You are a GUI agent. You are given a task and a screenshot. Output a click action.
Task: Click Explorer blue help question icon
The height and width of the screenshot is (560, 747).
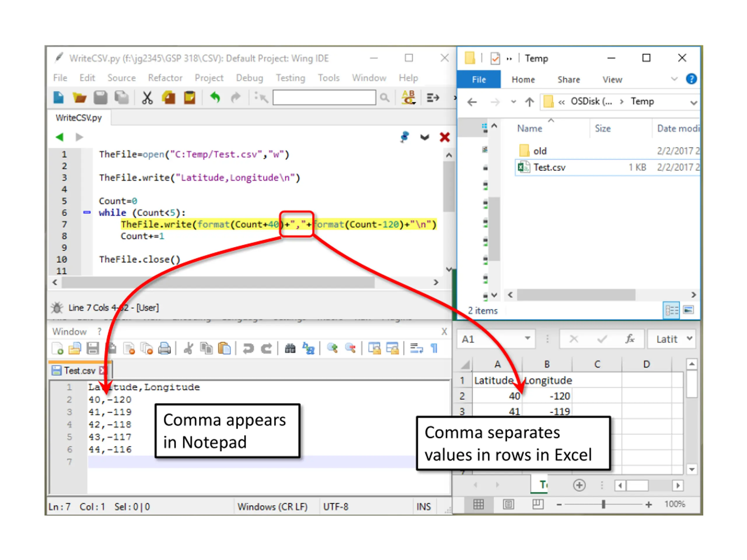(x=691, y=79)
